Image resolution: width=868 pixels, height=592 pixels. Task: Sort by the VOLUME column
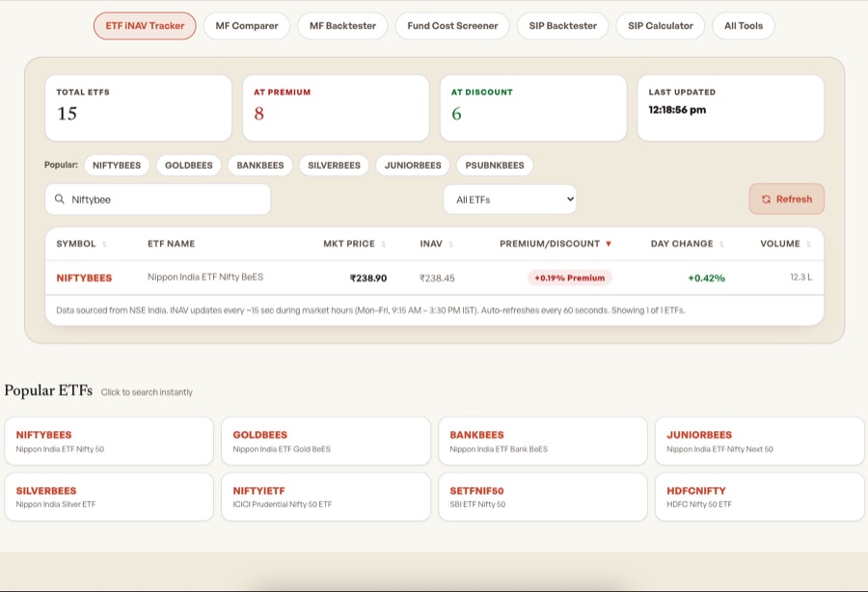(785, 244)
